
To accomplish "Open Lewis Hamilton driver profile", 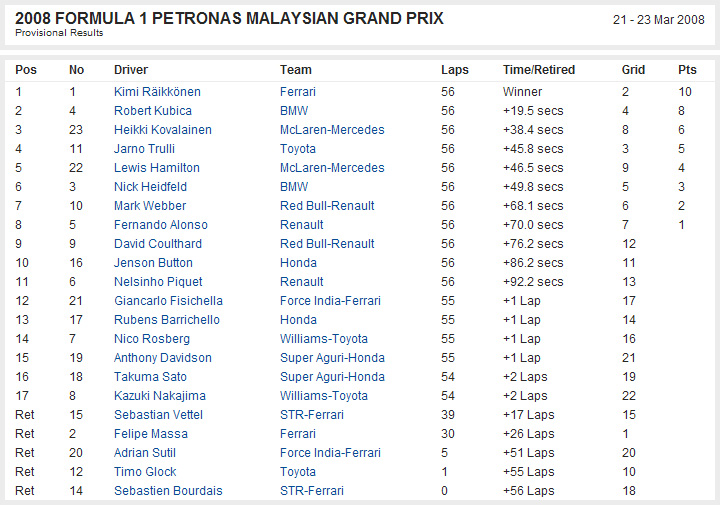I will 157,168.
